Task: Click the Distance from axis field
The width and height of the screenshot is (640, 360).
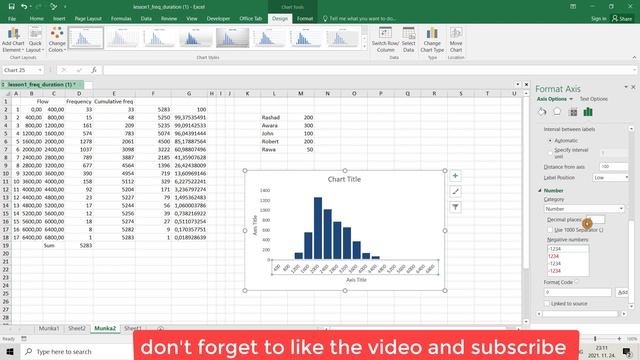Action: (613, 167)
